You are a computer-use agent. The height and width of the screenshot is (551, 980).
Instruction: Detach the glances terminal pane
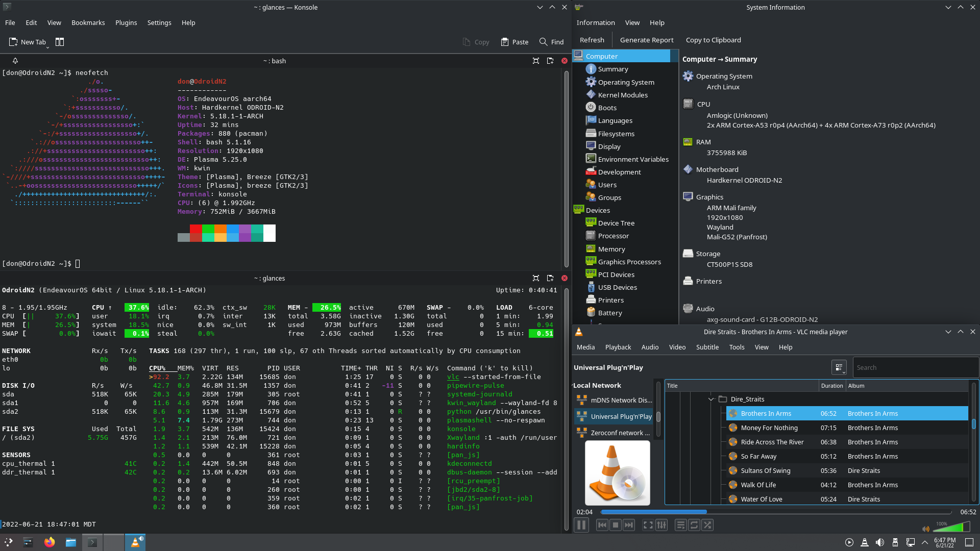point(550,278)
